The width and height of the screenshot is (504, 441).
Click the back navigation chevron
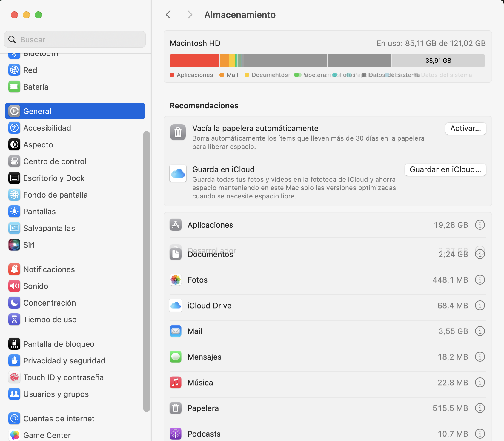click(168, 14)
